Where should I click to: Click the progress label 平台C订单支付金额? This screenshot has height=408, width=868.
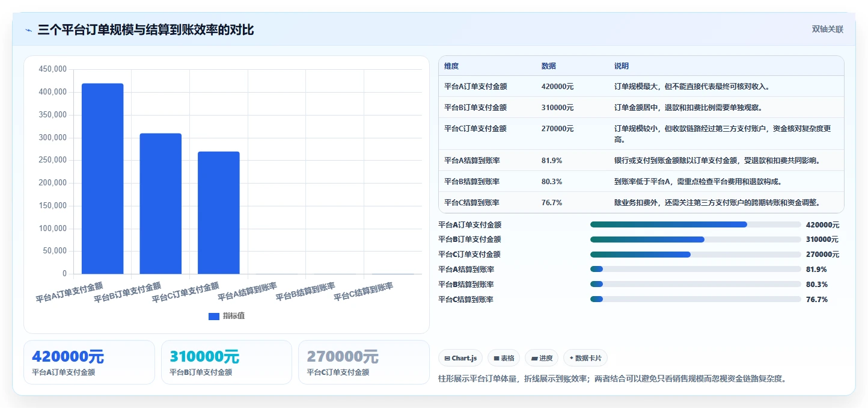pyautogui.click(x=470, y=255)
